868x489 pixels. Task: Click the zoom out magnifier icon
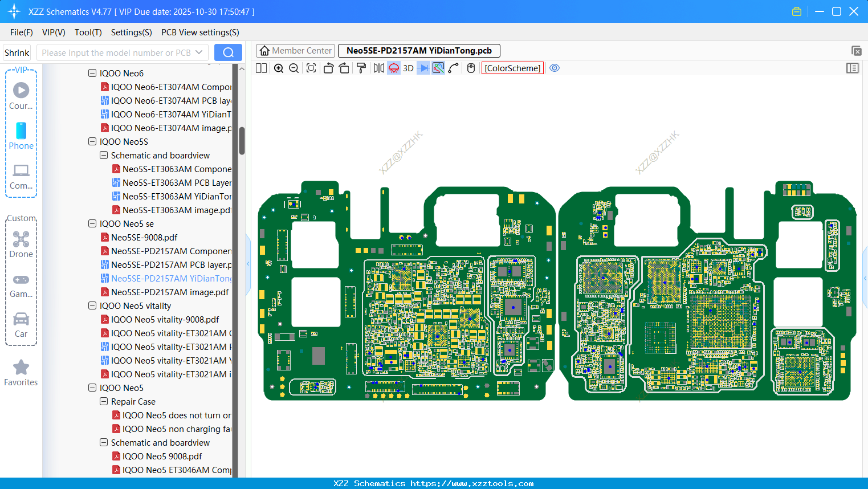point(294,68)
